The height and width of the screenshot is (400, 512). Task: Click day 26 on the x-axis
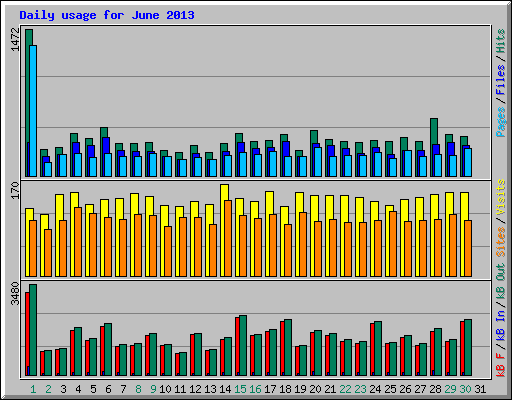pos(405,389)
